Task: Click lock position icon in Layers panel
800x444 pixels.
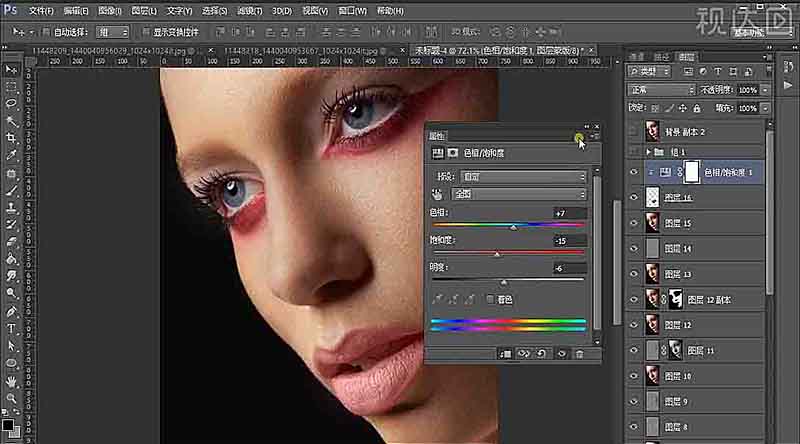Action: coord(683,108)
